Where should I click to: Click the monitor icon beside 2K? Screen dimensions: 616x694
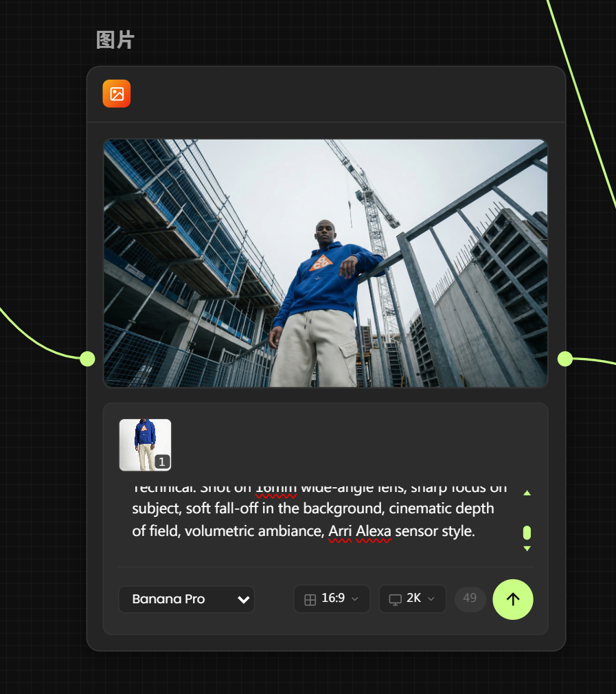(395, 599)
